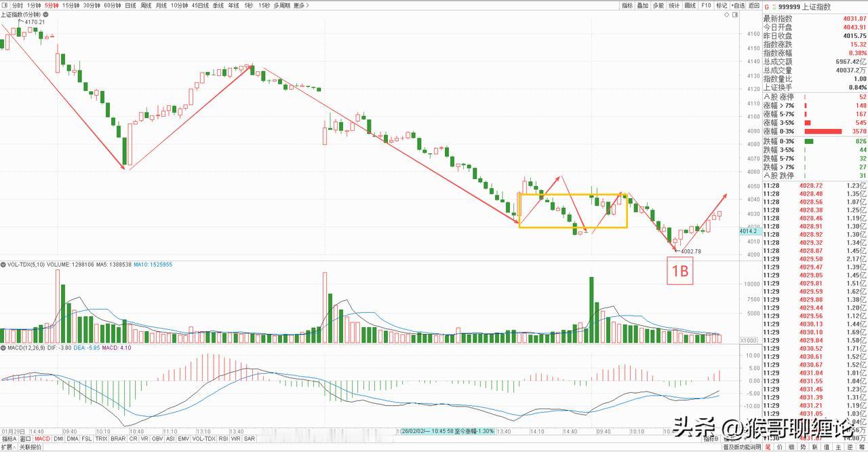Viewport: 868px width, 452px height.
Task: Select the 价 tab at bottom right
Action: click(x=780, y=447)
